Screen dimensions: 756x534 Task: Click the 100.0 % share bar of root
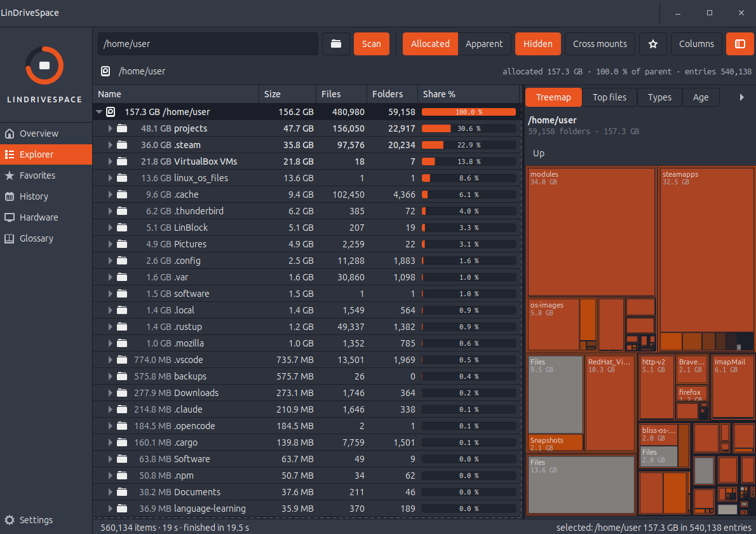[469, 112]
